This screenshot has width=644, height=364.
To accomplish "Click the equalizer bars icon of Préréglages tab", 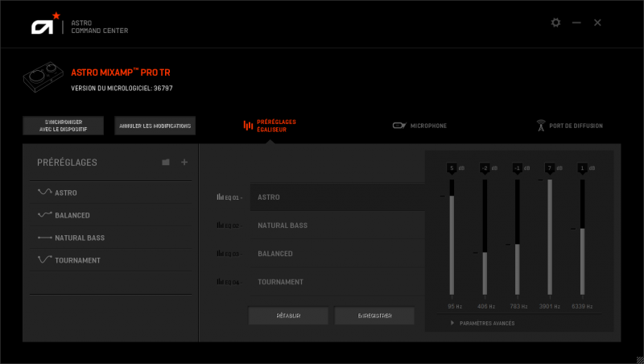I will point(248,126).
